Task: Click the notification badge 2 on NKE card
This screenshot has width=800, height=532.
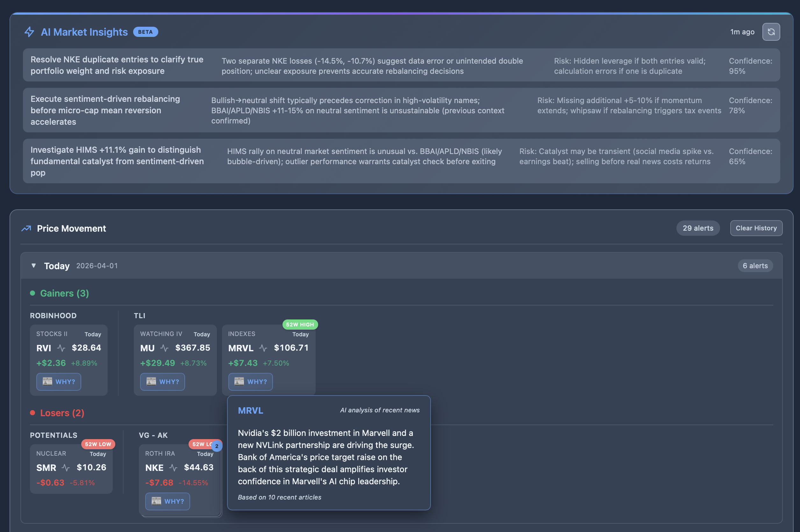Action: coord(217,446)
